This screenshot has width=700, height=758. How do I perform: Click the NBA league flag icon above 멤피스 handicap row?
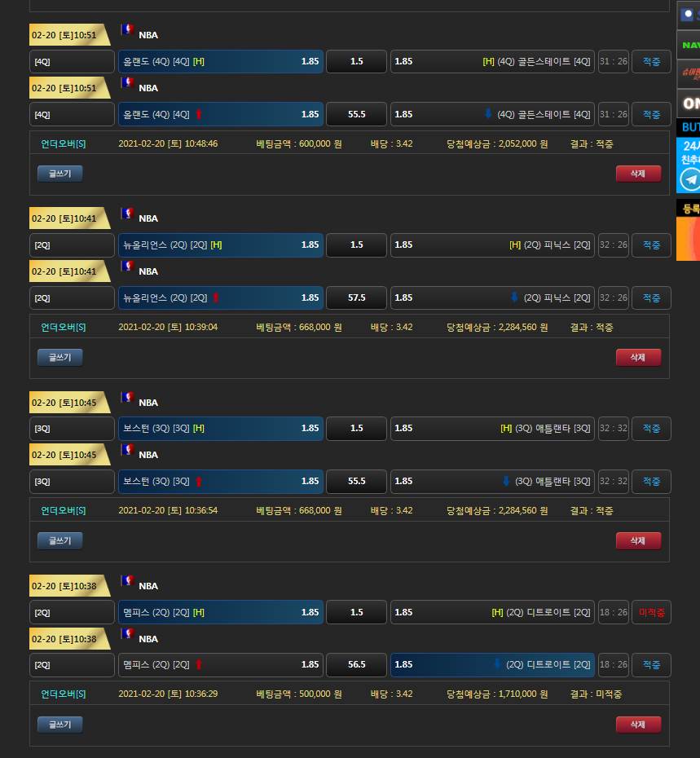(x=126, y=581)
